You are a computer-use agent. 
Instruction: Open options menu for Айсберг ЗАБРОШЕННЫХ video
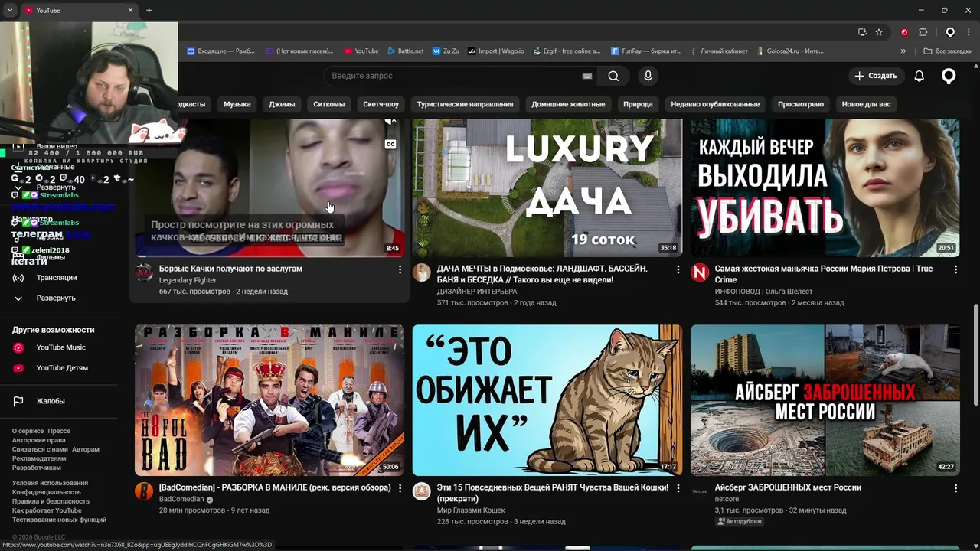coord(955,488)
